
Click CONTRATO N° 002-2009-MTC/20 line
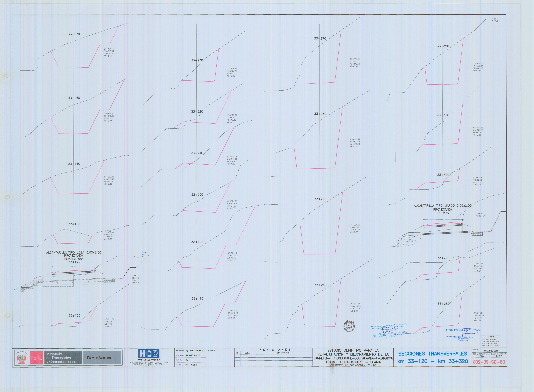353,365
